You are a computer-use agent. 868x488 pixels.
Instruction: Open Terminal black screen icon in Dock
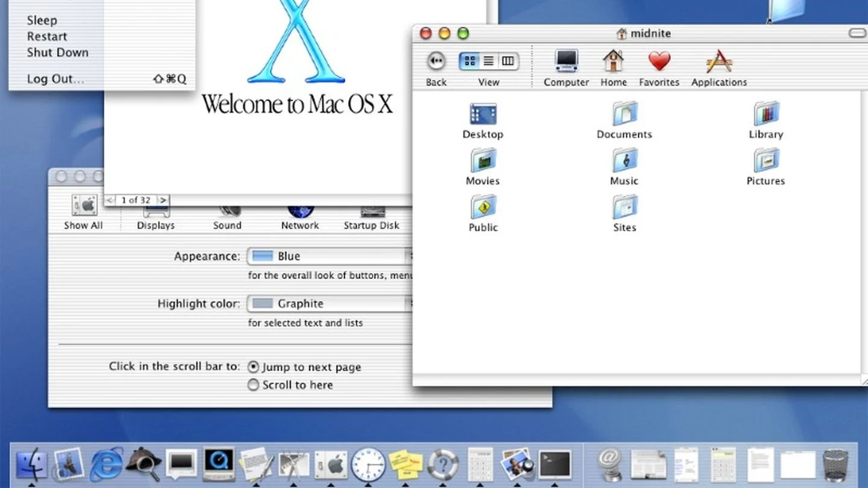coord(555,465)
